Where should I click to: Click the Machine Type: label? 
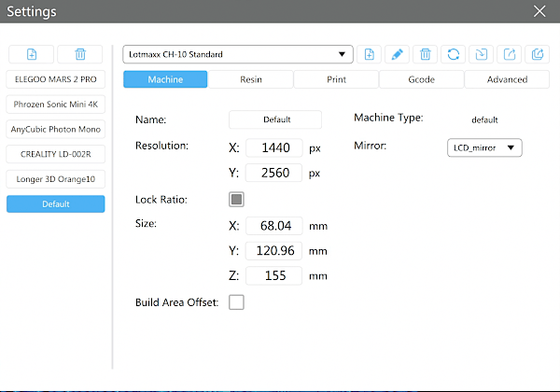388,118
